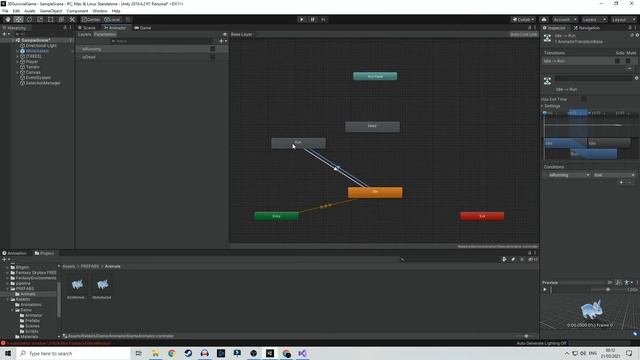Switch to the Animation tab
The width and height of the screenshot is (640, 360).
15,253
